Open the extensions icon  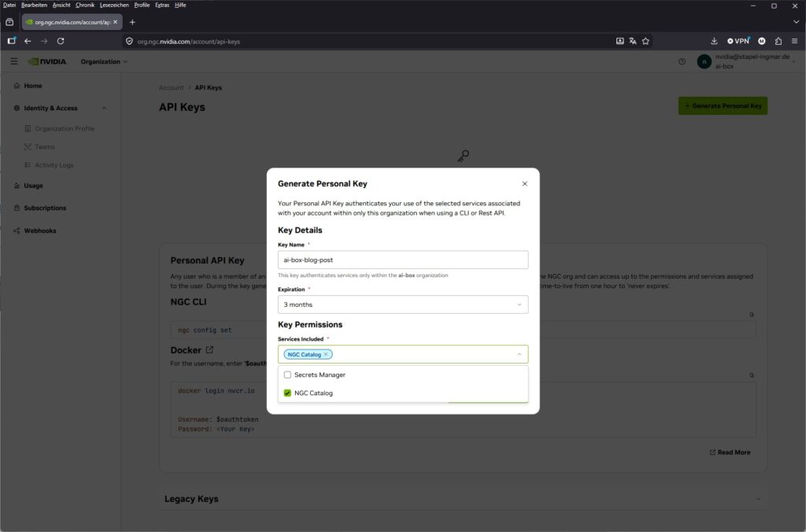778,41
